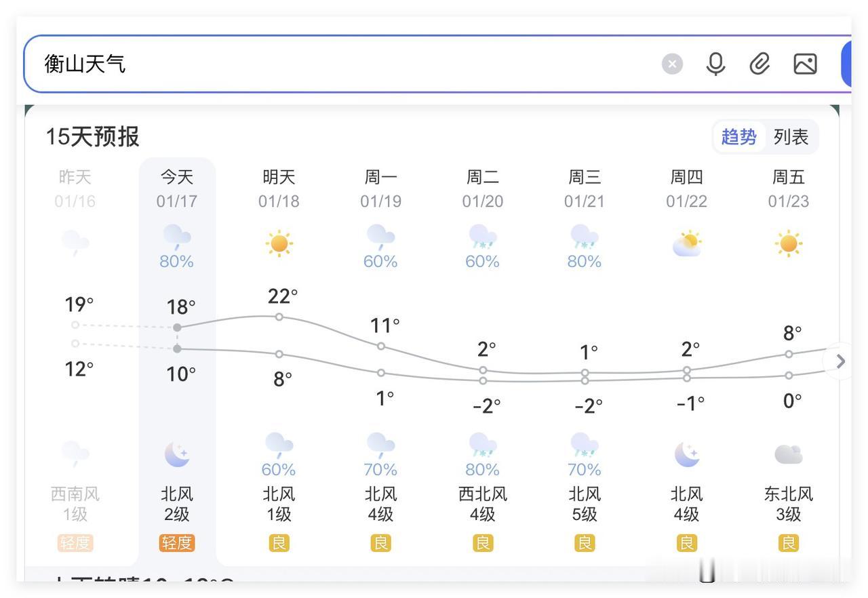Click the snow icon for 01/21 daytime
Viewport: 868px width, 598px height.
pyautogui.click(x=584, y=237)
